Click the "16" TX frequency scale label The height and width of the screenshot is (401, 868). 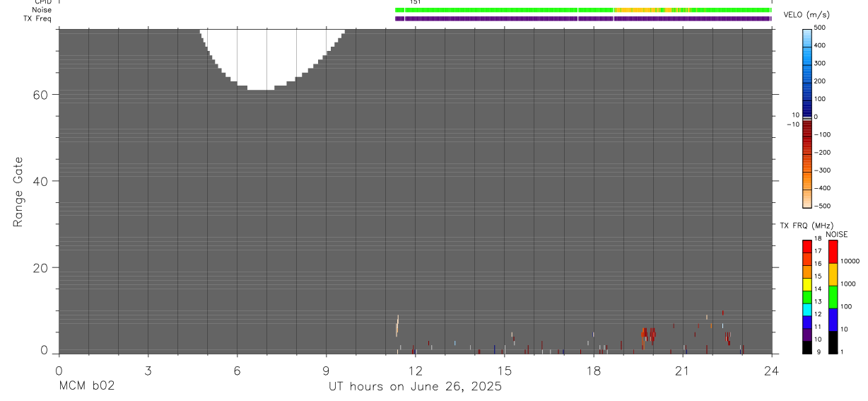click(x=818, y=264)
